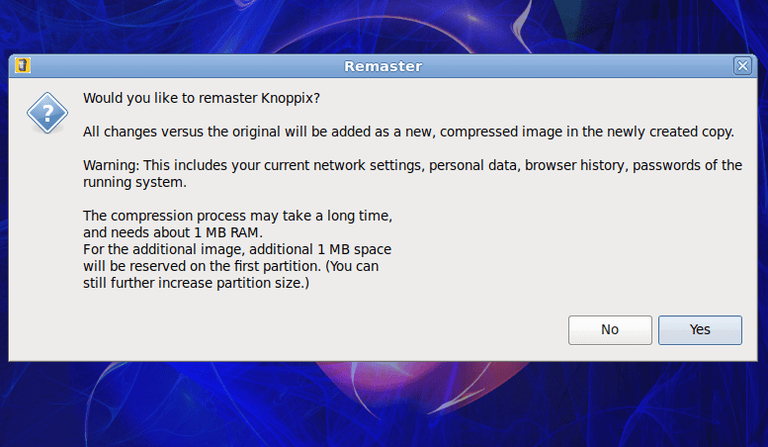Open the window menu icon in title bar

(x=24, y=66)
